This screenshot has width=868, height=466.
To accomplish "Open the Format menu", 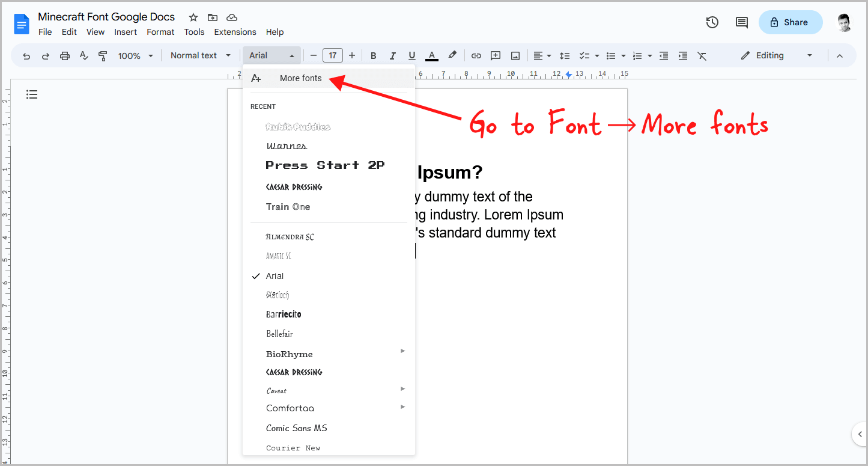I will [x=160, y=32].
